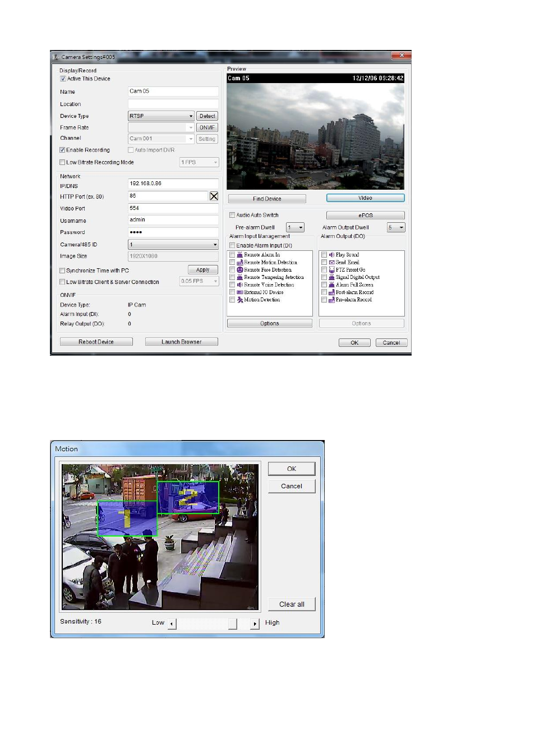Image resolution: width=535 pixels, height=756 pixels.
Task: Click the Name field Cam 05
Action: click(x=173, y=91)
